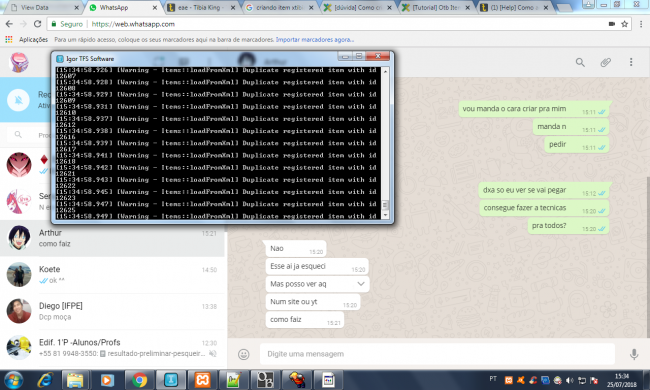Click the 'Digite uma mensagem' input field
This screenshot has width=650, height=390.
click(437, 354)
